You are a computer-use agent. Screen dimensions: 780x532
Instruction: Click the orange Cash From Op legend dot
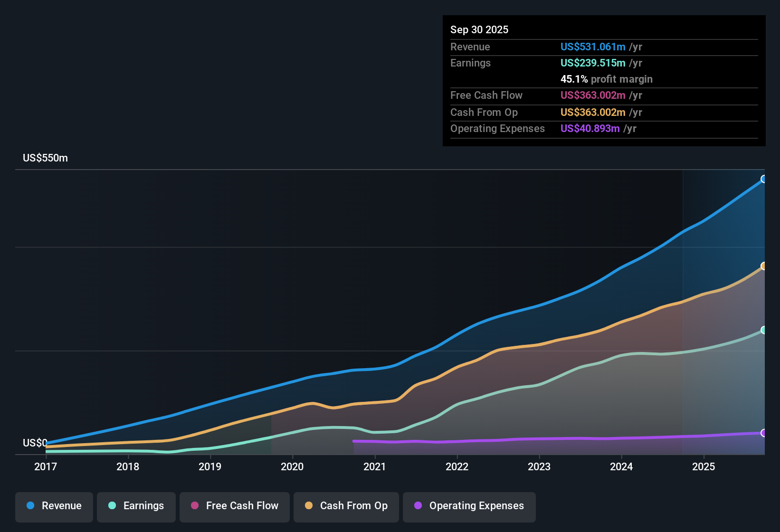click(x=309, y=506)
